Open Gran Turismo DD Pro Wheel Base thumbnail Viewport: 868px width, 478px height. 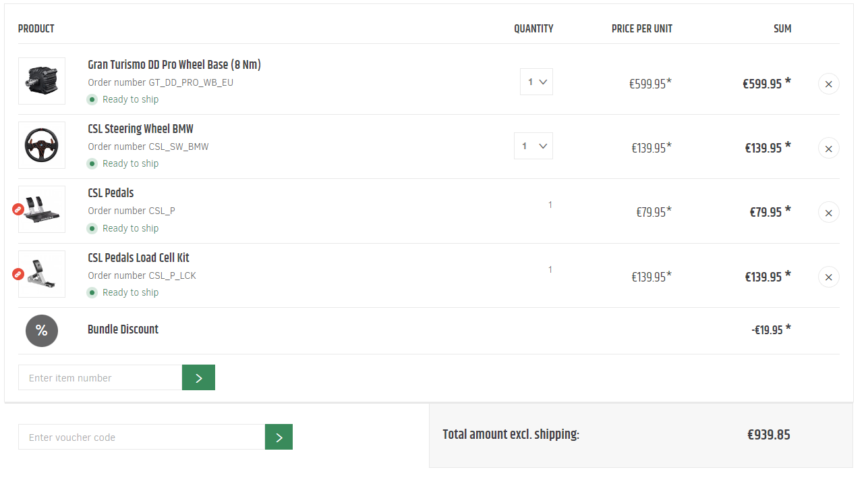pyautogui.click(x=42, y=81)
